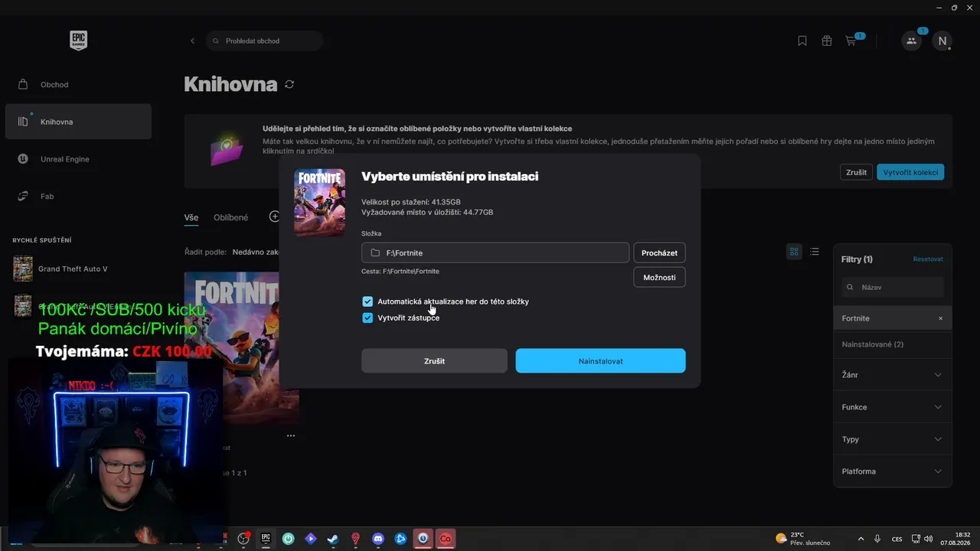Viewport: 980px width, 551px height.
Task: Expand the Typy filter section
Action: tap(893, 439)
